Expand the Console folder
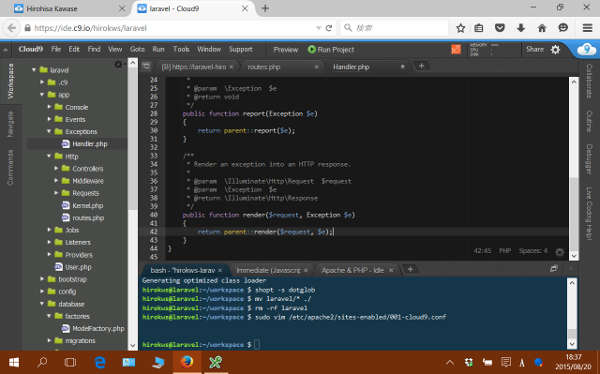 tap(49, 107)
